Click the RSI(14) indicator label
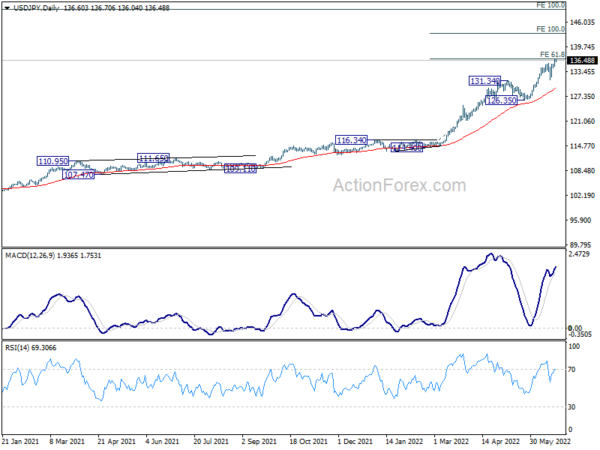The height and width of the screenshot is (450, 600). click(17, 347)
